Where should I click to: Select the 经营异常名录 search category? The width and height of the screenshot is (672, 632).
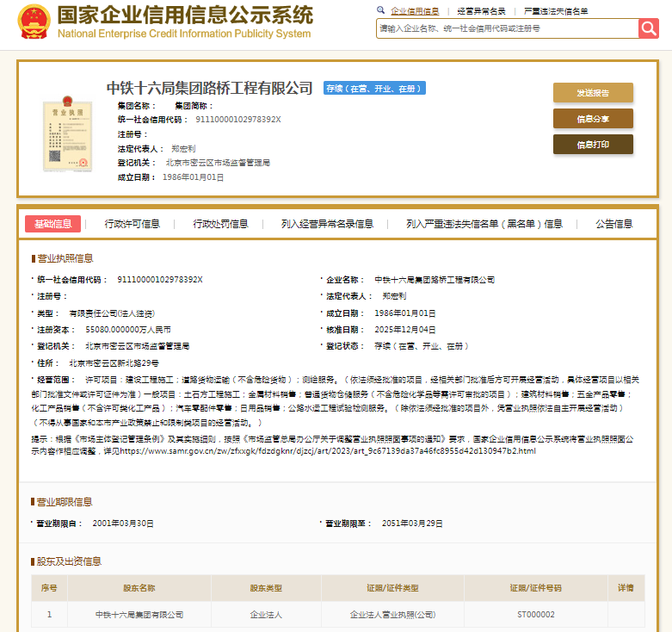(x=481, y=11)
